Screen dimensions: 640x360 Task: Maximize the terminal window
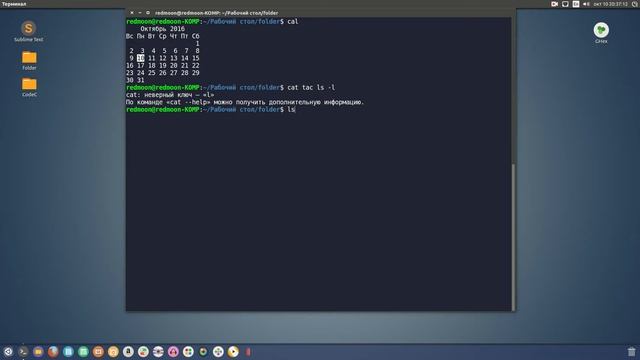[x=148, y=13]
